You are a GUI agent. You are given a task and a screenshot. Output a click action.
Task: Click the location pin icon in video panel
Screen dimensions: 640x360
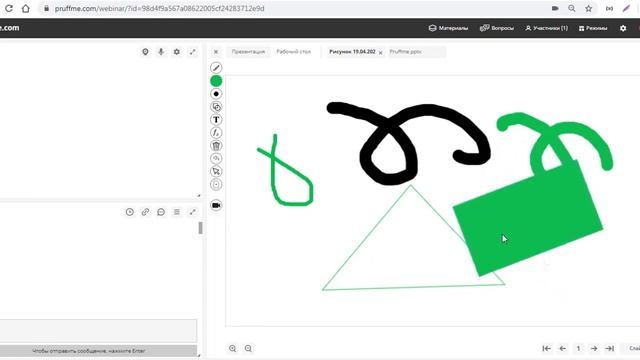point(145,52)
